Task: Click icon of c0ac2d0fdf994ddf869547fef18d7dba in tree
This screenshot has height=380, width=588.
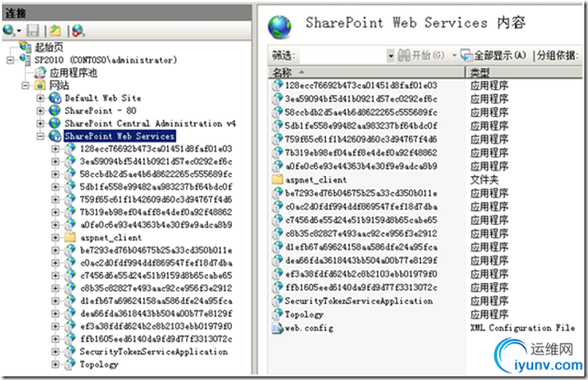Action: pyautogui.click(x=69, y=262)
